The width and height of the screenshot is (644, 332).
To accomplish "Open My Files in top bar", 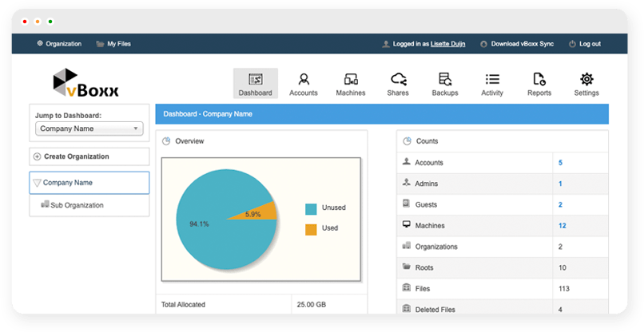I will [x=116, y=44].
